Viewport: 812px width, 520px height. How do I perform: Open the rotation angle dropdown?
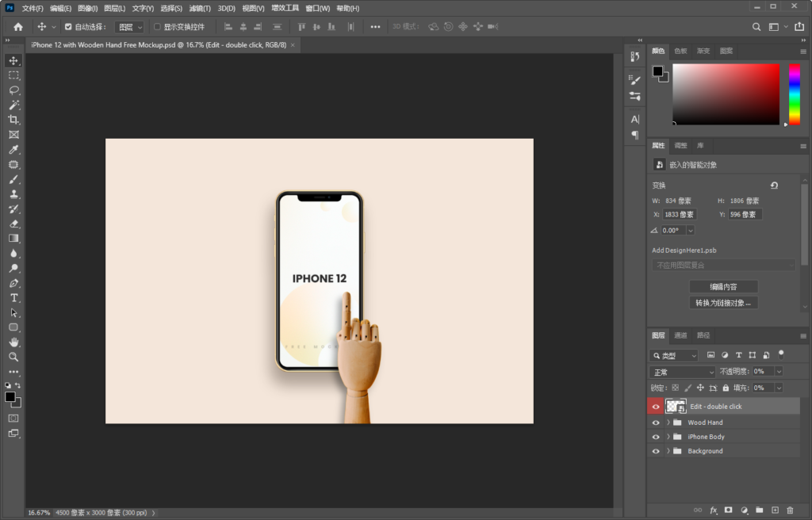pyautogui.click(x=690, y=231)
